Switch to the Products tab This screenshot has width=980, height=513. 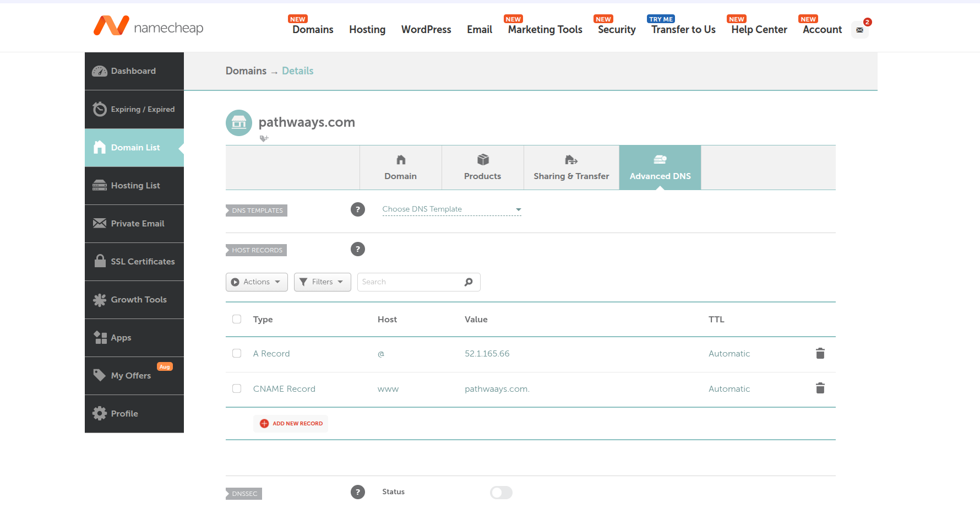[x=483, y=168]
